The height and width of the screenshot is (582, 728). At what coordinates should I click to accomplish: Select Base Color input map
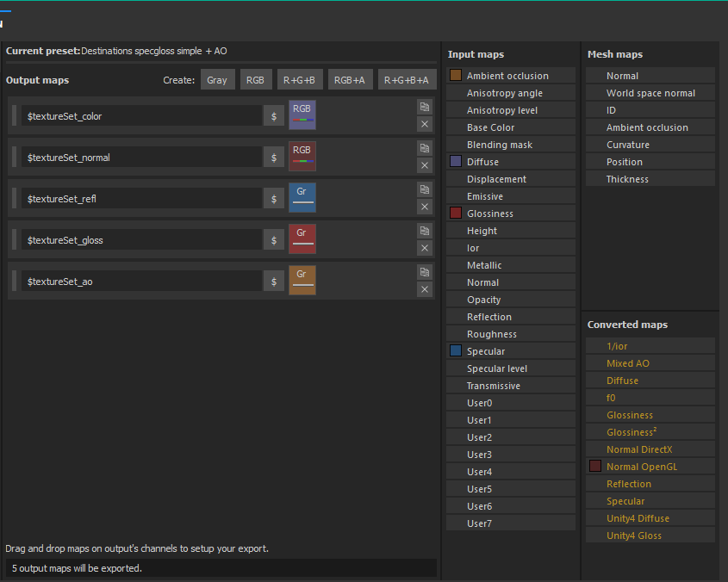click(511, 127)
